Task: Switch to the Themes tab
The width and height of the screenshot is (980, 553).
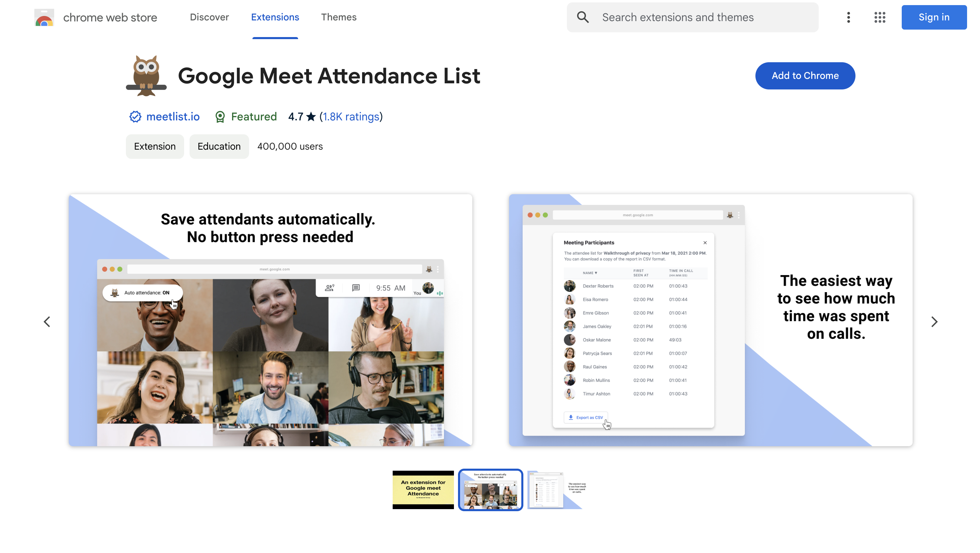Action: (x=339, y=17)
